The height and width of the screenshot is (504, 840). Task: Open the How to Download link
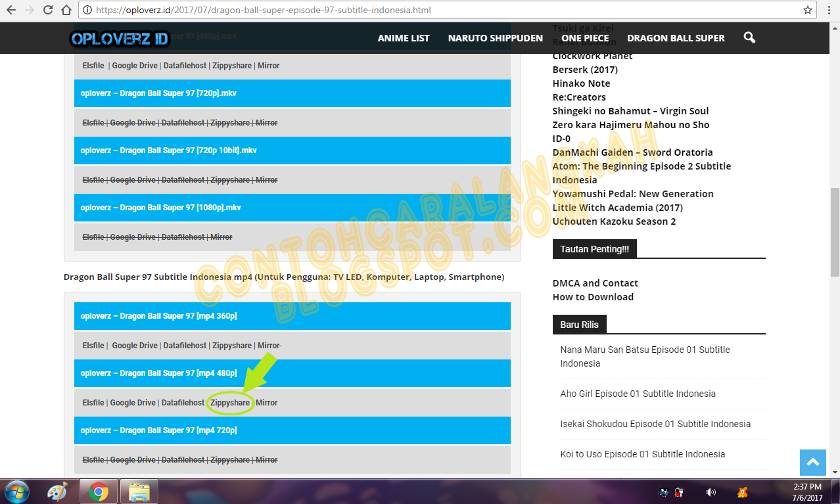tap(593, 297)
